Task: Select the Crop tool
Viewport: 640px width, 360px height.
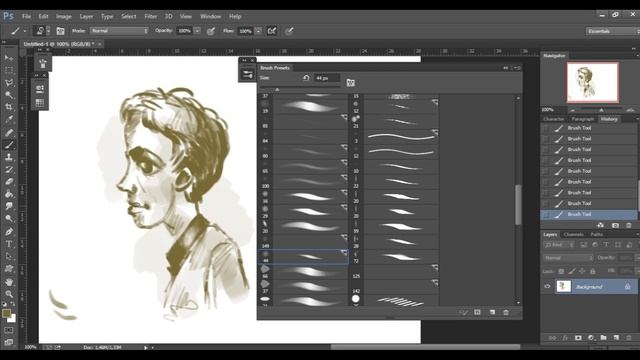Action: tap(9, 107)
